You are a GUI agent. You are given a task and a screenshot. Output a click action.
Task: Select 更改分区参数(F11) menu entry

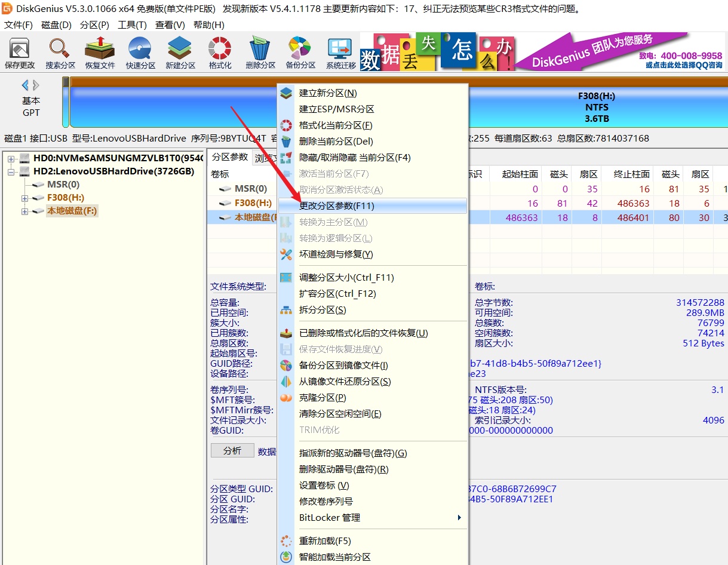click(373, 206)
